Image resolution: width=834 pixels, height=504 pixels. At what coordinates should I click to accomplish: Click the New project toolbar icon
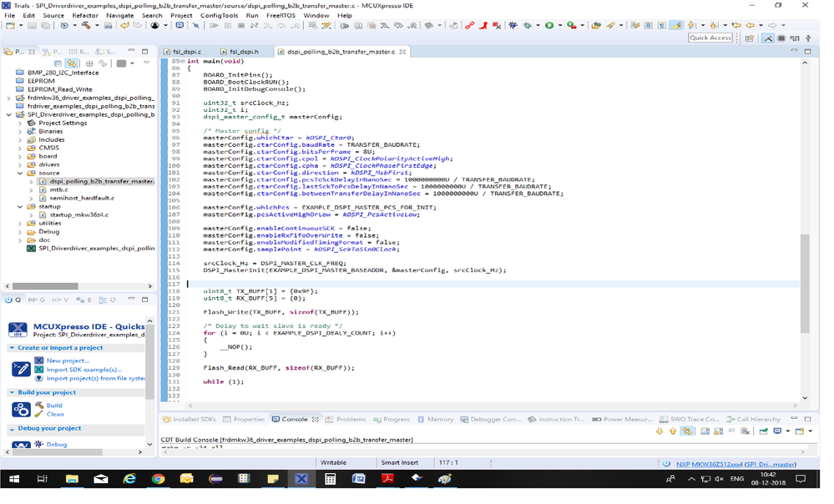tap(10, 25)
